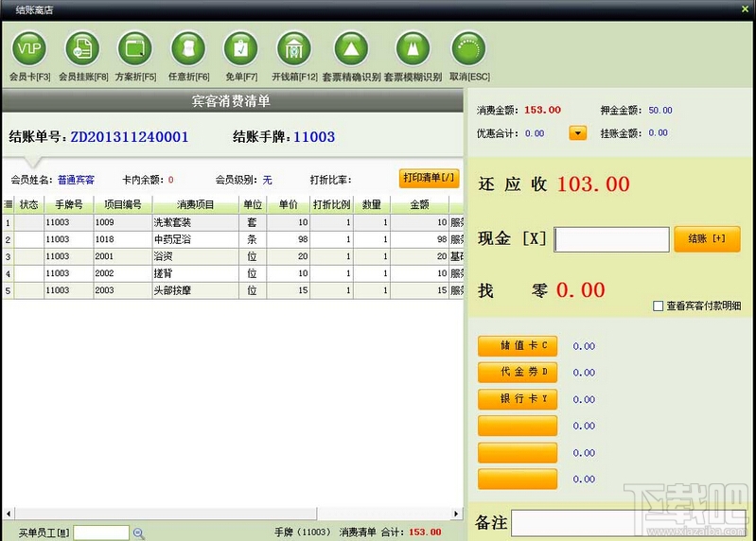Pay by 代金券 D button
Viewport: 756px width, 541px height.
[x=518, y=372]
